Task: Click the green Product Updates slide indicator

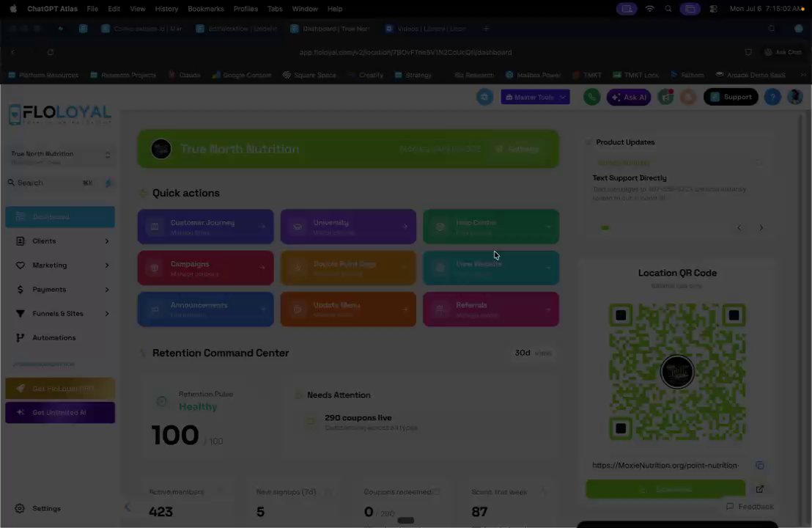Action: point(605,227)
